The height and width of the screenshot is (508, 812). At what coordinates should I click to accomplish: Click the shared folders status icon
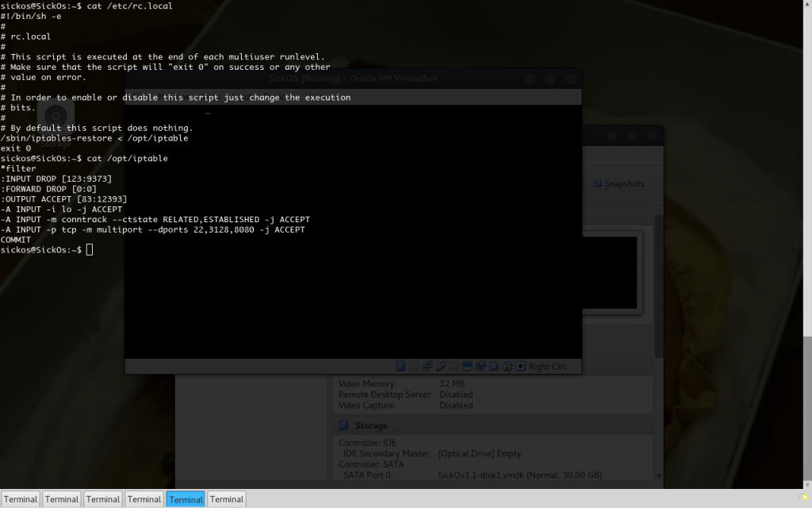453,366
